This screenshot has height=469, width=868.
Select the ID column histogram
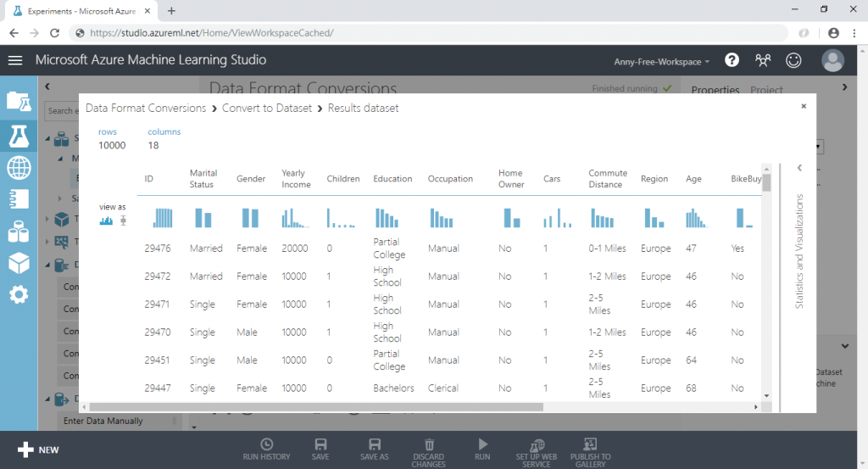(x=162, y=218)
